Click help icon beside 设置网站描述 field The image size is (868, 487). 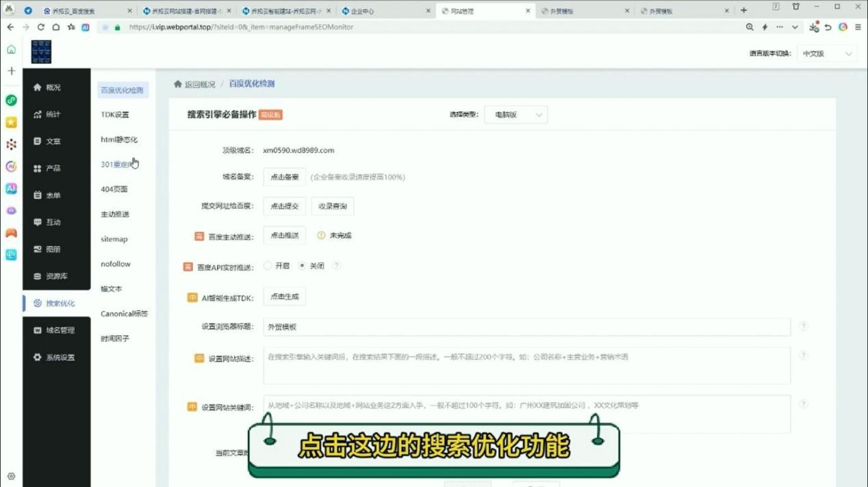(x=804, y=356)
